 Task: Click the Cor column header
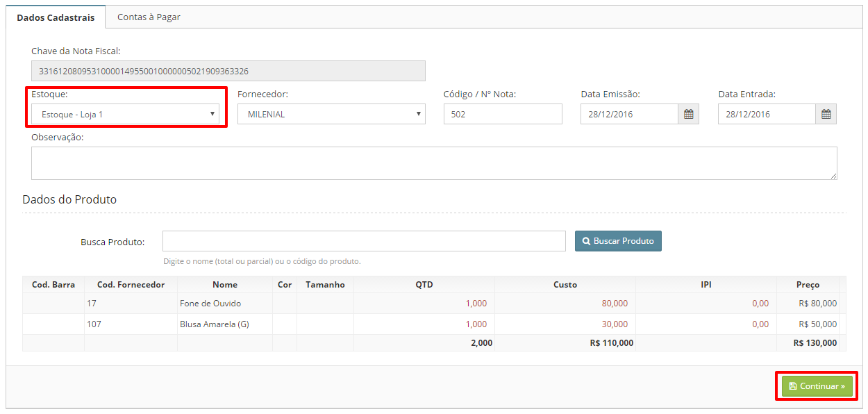coord(285,285)
